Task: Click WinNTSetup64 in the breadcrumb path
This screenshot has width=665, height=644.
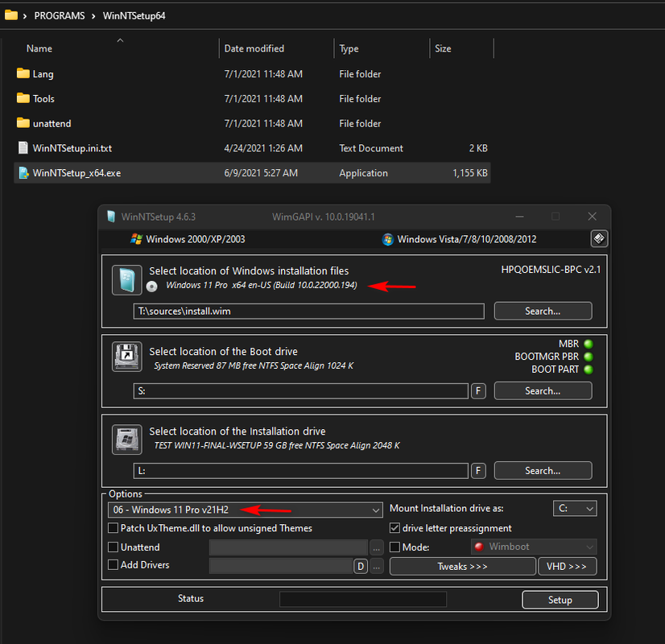Action: pyautogui.click(x=134, y=15)
